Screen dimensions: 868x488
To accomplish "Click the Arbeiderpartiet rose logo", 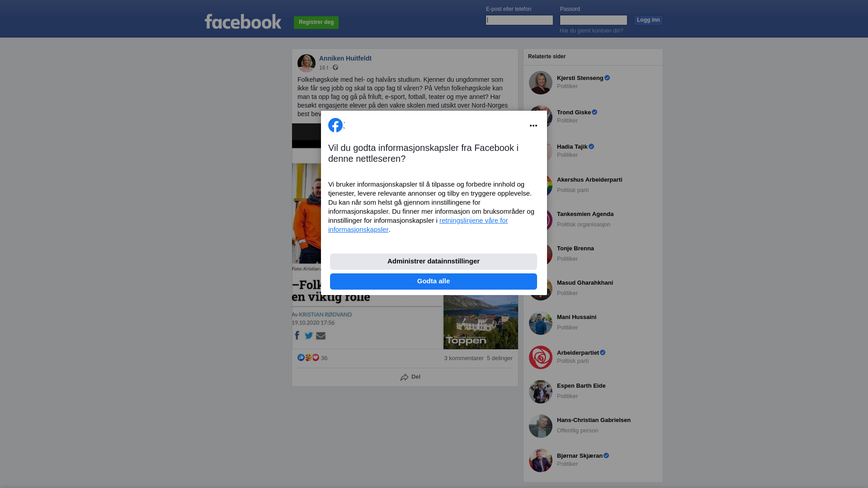I will (541, 357).
